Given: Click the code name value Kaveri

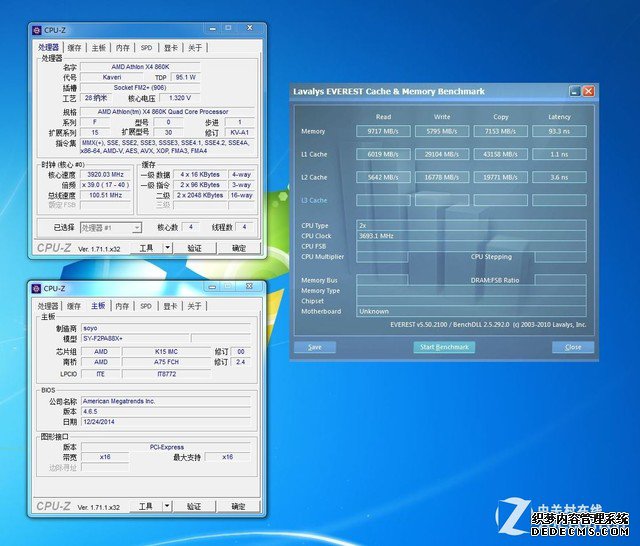Looking at the screenshot, I should pos(112,77).
